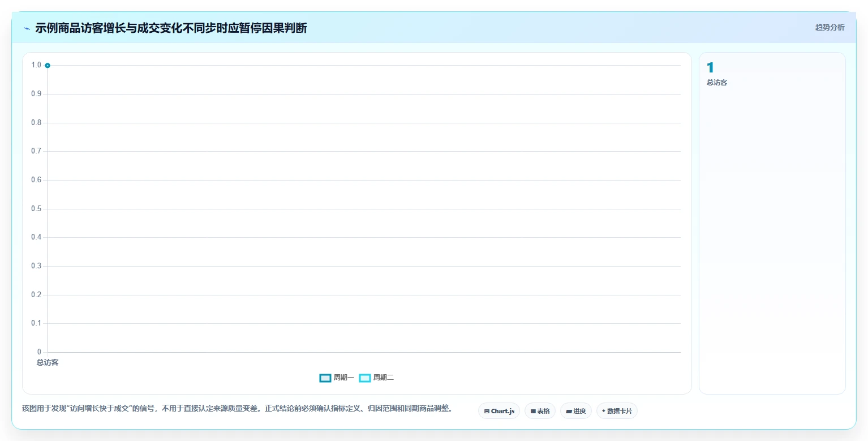The image size is (868, 441).
Task: Click the 周期一 legend color box
Action: pyautogui.click(x=325, y=378)
